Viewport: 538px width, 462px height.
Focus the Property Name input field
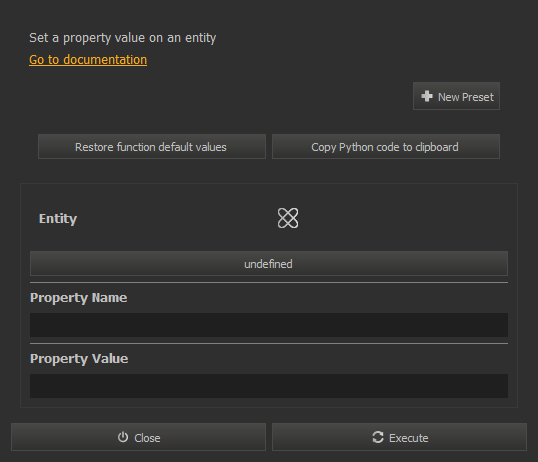coord(269,325)
